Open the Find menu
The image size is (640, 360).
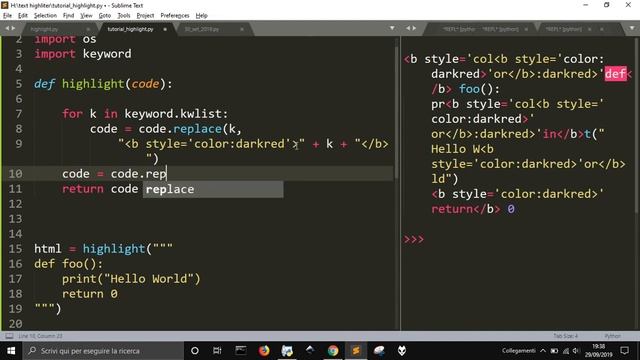point(68,16)
